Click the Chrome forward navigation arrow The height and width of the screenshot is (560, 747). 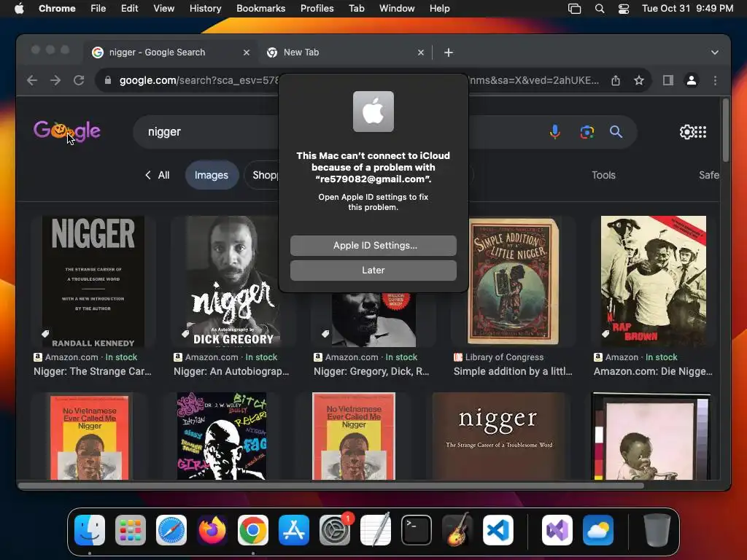(x=55, y=80)
